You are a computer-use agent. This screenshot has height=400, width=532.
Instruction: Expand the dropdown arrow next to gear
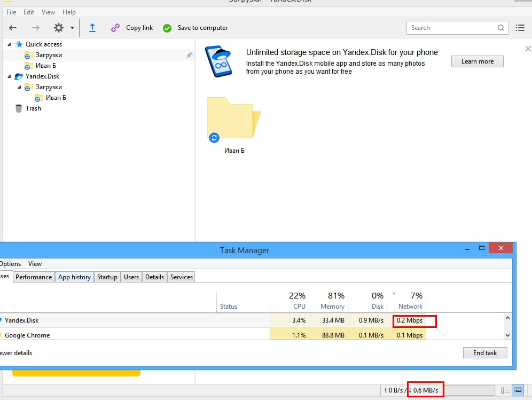pos(72,28)
